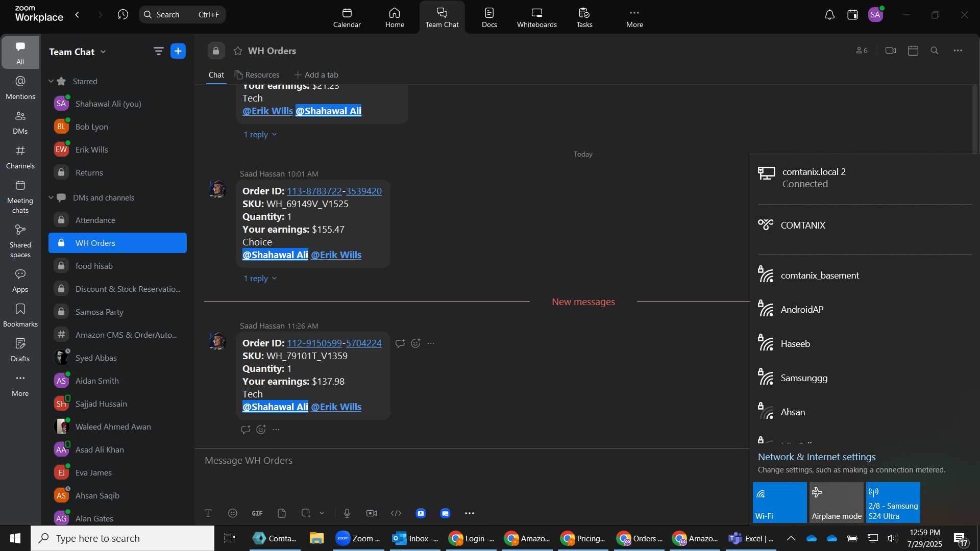Open Meeting chats in sidebar
This screenshot has height=551, width=980.
pos(20,196)
